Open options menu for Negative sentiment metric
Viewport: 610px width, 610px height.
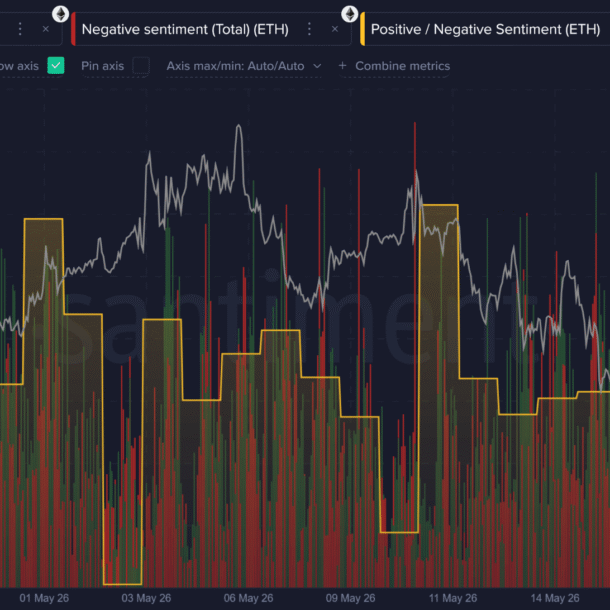point(309,29)
